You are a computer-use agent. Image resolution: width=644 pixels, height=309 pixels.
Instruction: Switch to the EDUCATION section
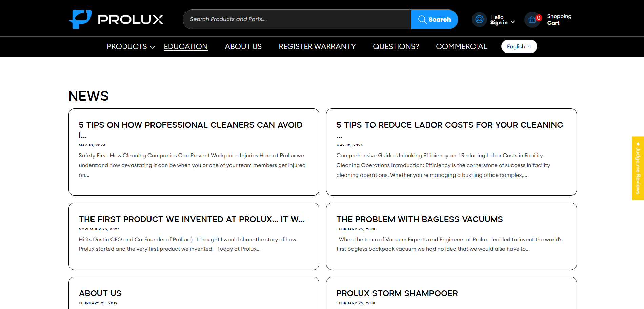click(x=186, y=46)
